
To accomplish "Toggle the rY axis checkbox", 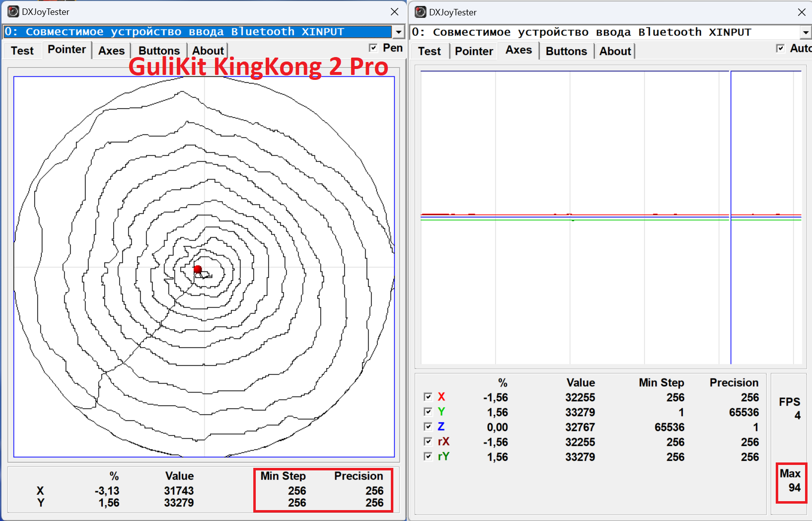I will [x=428, y=456].
